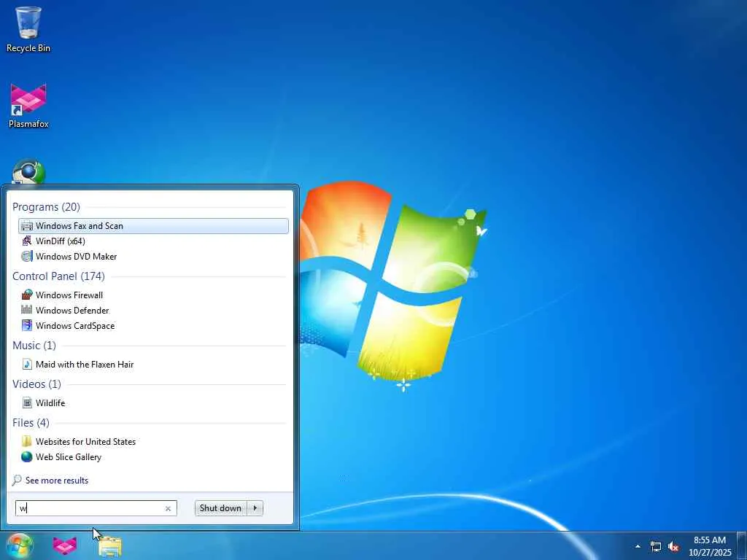Open the Recycle Bin desktop icon
Screen dimensions: 747x560
click(x=28, y=29)
